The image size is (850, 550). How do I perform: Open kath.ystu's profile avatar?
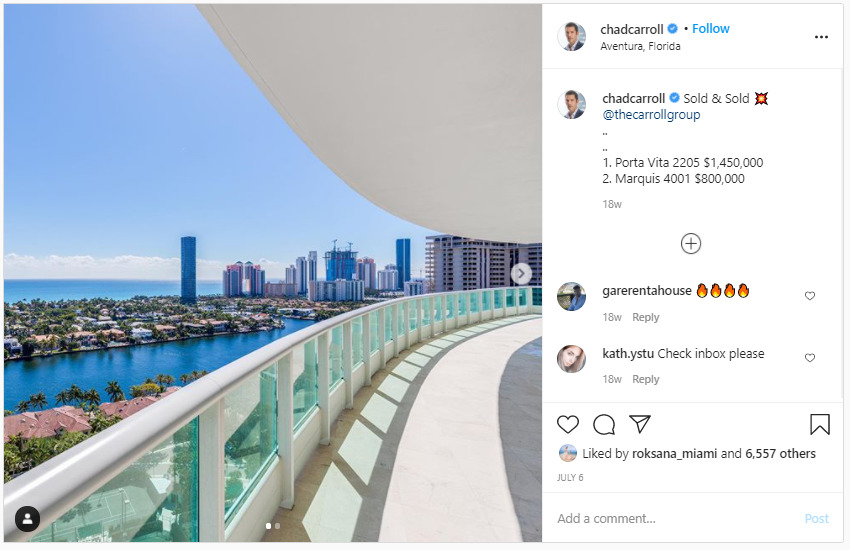click(571, 359)
